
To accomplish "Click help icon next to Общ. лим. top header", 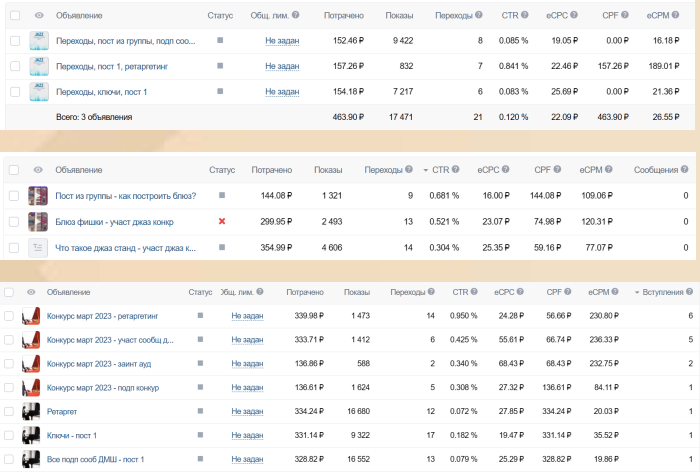I will click(x=296, y=15).
